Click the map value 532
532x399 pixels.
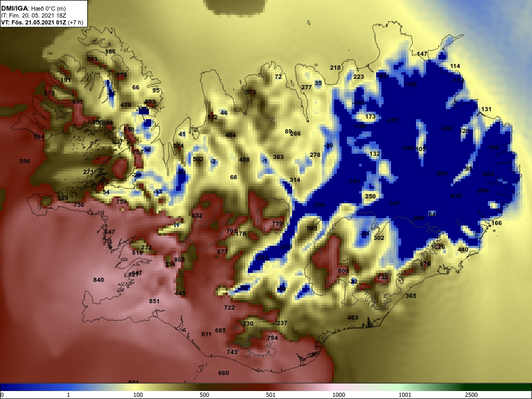(x=212, y=118)
